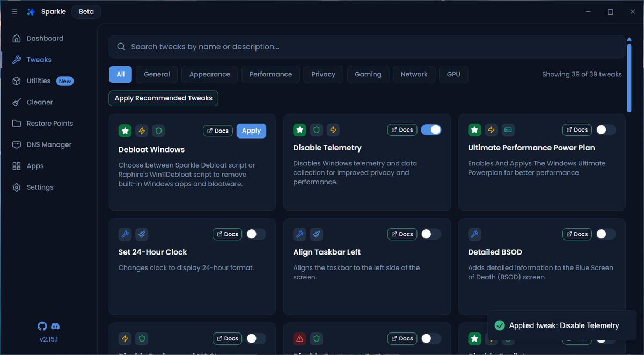Click the search tweaks input field
This screenshot has width=644, height=355.
coord(367,47)
